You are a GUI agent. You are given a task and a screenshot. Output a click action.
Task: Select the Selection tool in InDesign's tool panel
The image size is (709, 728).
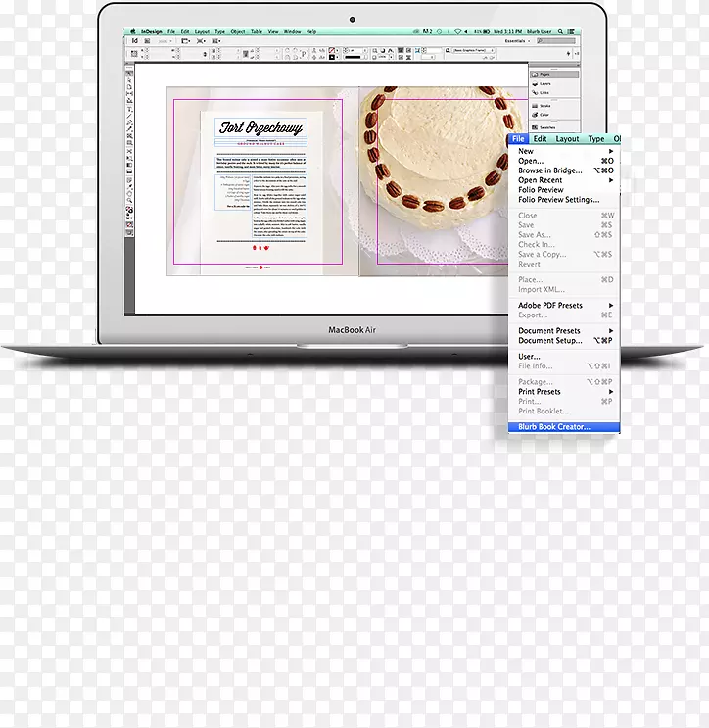[129, 73]
